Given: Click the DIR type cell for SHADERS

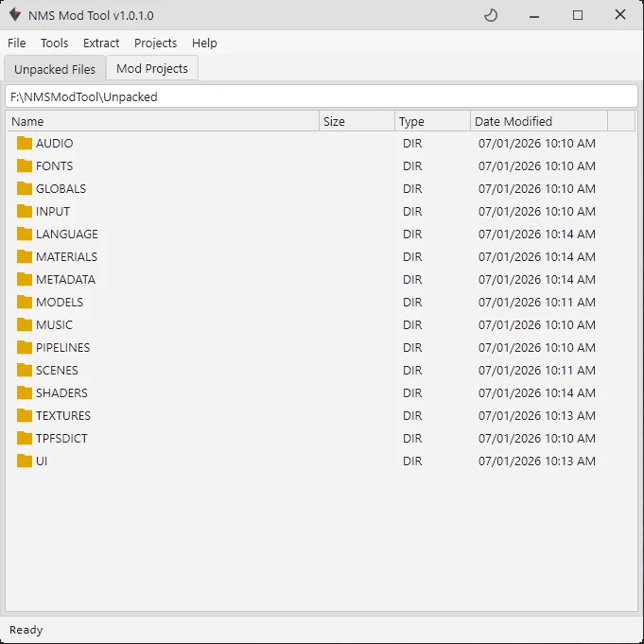Looking at the screenshot, I should [412, 392].
